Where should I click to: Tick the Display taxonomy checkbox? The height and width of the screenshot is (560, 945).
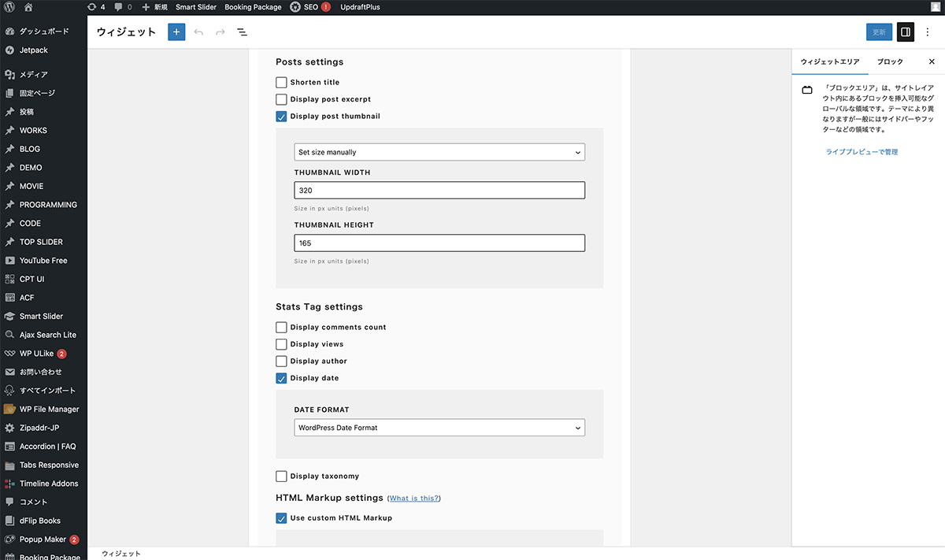click(x=281, y=477)
